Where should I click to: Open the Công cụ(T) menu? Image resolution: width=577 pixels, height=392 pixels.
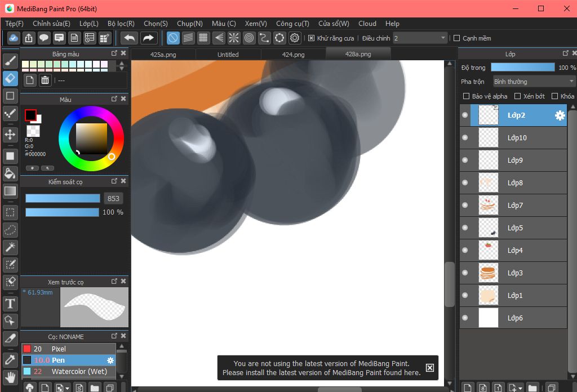292,24
